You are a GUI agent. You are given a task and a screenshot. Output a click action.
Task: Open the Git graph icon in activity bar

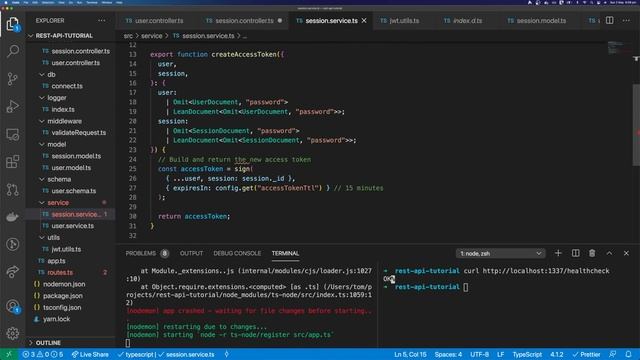(13, 244)
